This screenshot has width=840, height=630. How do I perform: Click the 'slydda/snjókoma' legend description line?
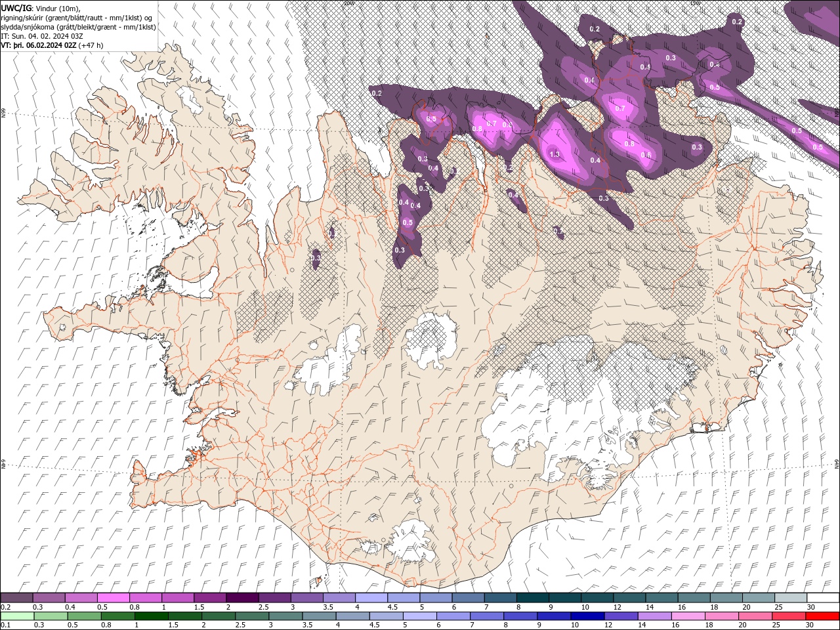(78, 27)
